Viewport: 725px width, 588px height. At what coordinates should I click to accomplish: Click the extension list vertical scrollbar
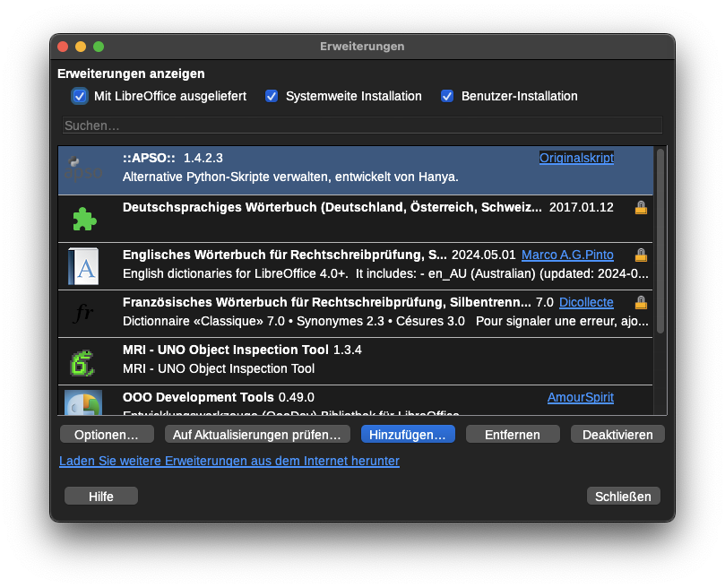pos(660,242)
